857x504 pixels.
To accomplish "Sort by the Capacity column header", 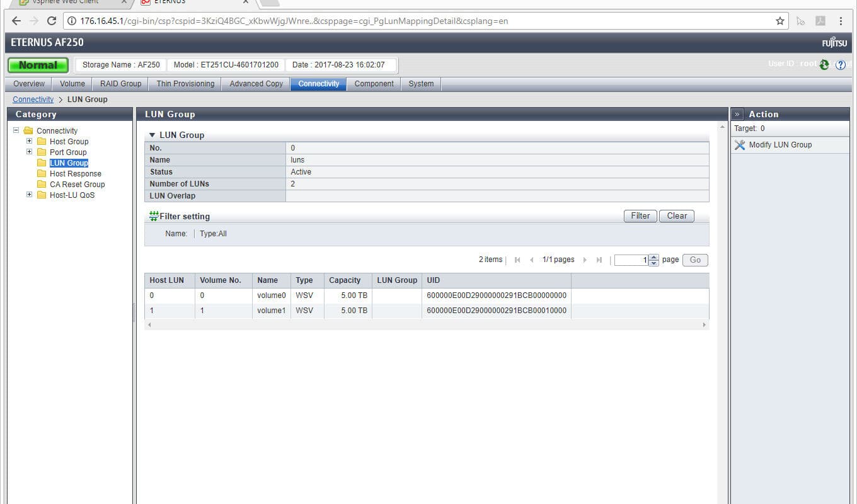I will click(348, 280).
